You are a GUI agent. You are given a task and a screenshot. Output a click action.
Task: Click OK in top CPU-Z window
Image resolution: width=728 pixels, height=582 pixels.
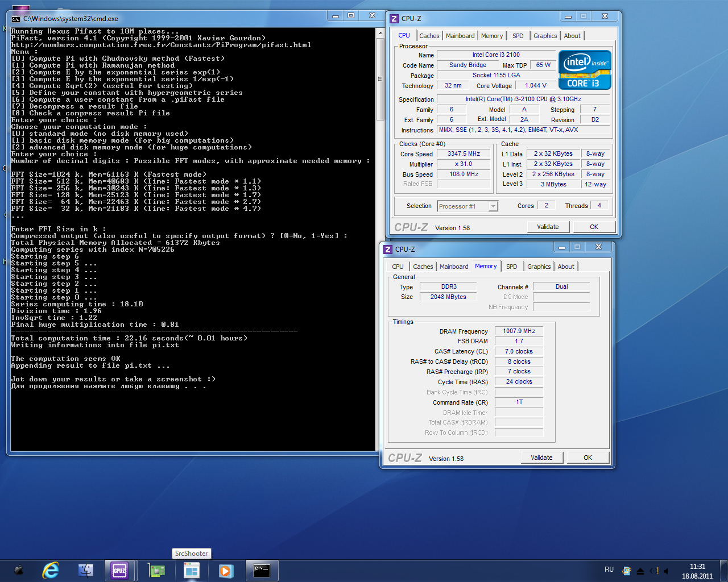594,227
